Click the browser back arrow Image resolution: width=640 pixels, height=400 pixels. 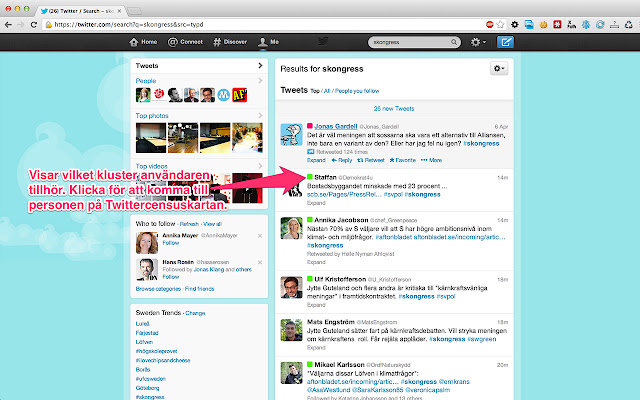pyautogui.click(x=8, y=25)
